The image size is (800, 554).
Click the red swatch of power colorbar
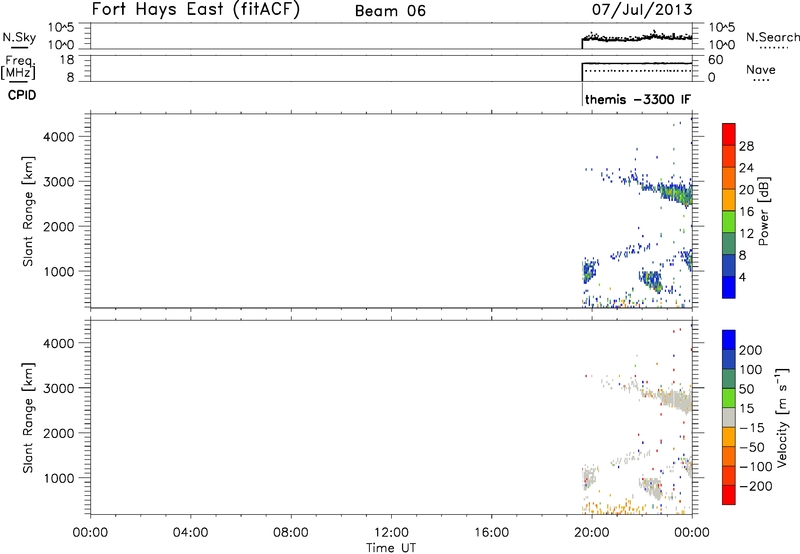pyautogui.click(x=729, y=135)
